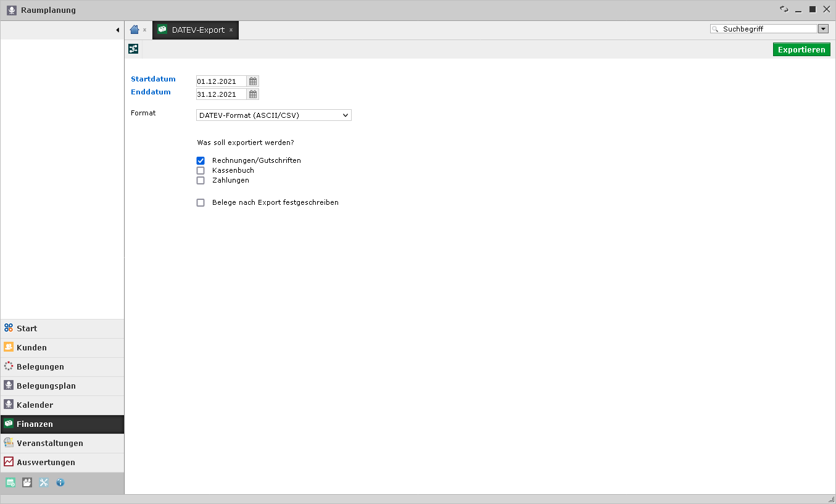Open the search dropdown arrow
This screenshot has height=504, width=836.
tap(823, 29)
